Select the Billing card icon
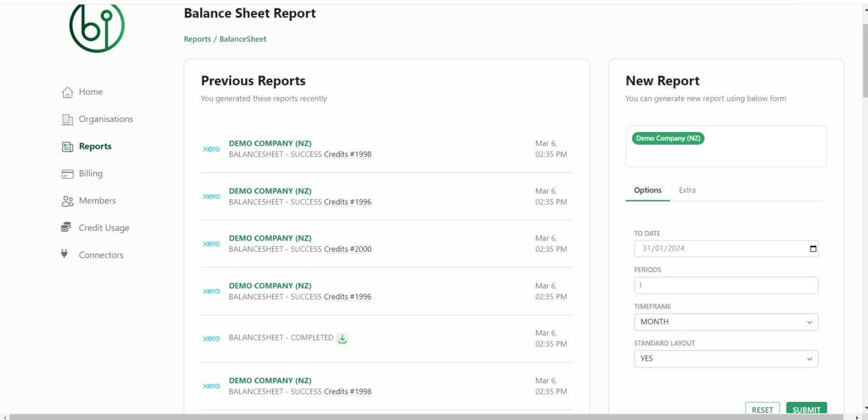This screenshot has width=868, height=420. point(67,173)
